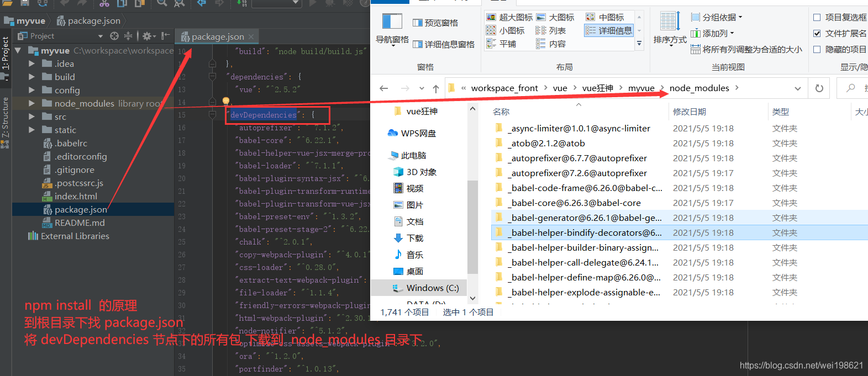Click the size all columns to fit button
Image resolution: width=868 pixels, height=376 pixels.
(x=746, y=49)
